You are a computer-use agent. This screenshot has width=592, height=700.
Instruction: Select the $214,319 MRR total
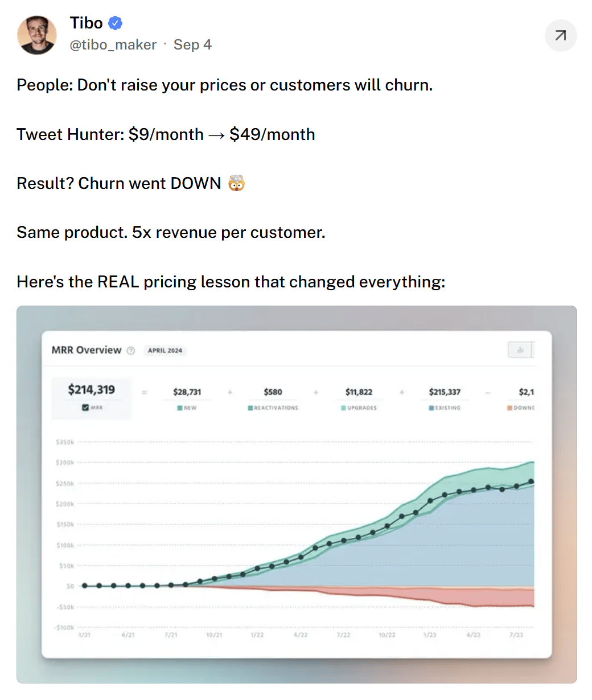[x=92, y=390]
